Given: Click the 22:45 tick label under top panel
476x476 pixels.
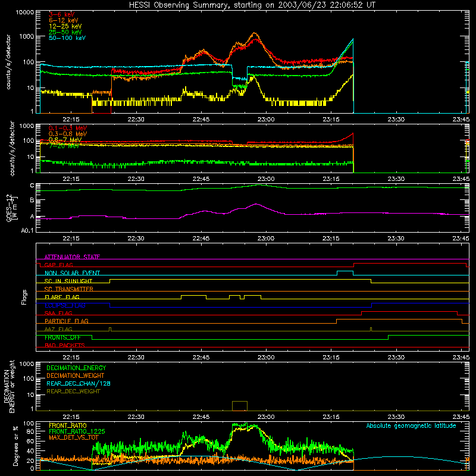Looking at the screenshot, I should pos(201,120).
